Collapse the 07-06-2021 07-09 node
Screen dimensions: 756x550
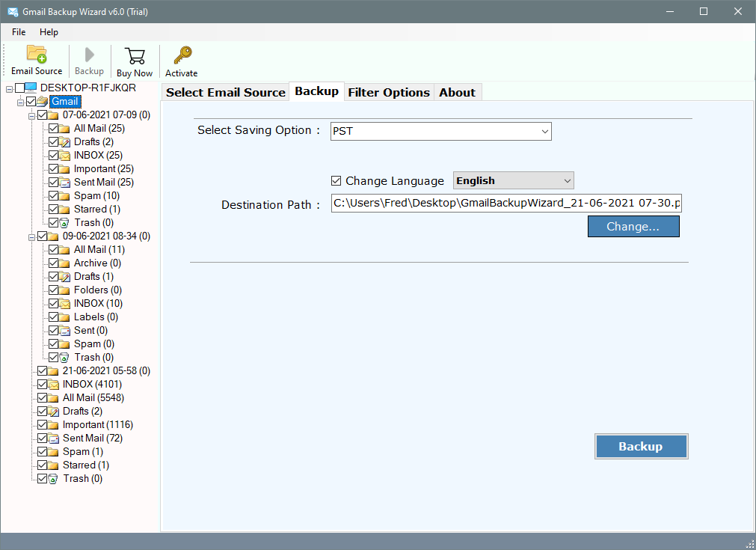pyautogui.click(x=31, y=116)
